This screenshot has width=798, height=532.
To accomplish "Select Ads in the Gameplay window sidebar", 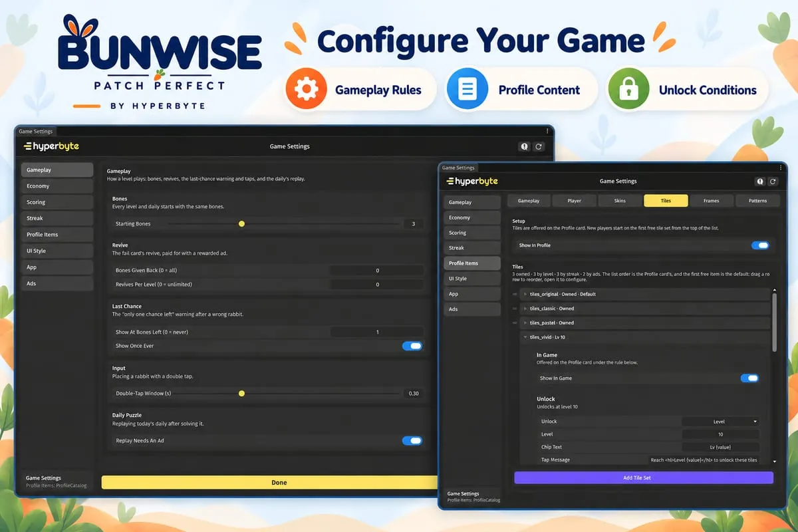I will [x=57, y=283].
